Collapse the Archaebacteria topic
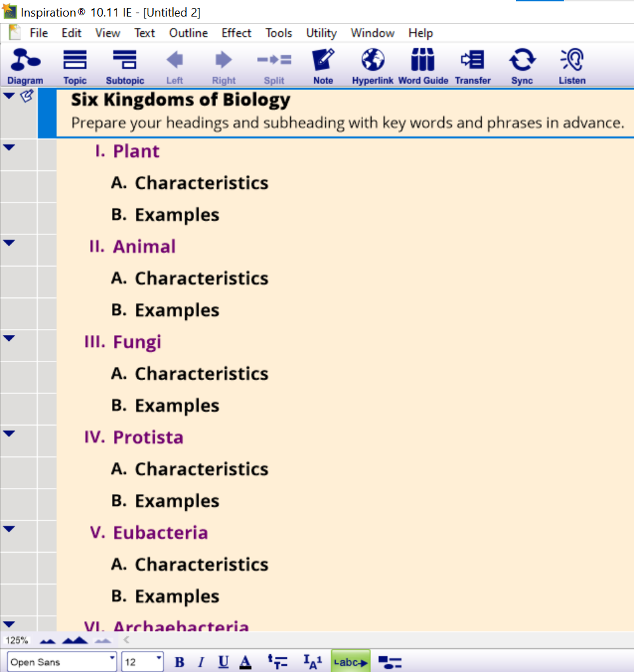The height and width of the screenshot is (672, 634). click(x=9, y=624)
